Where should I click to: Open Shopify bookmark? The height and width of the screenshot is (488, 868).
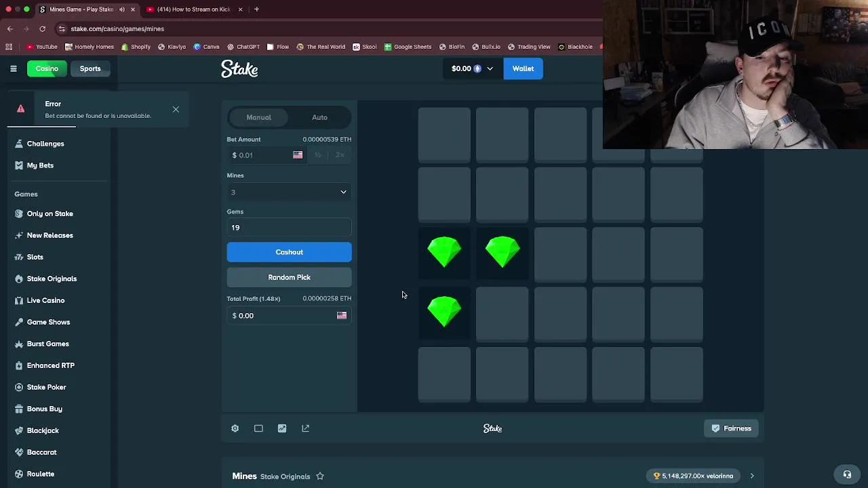(136, 47)
